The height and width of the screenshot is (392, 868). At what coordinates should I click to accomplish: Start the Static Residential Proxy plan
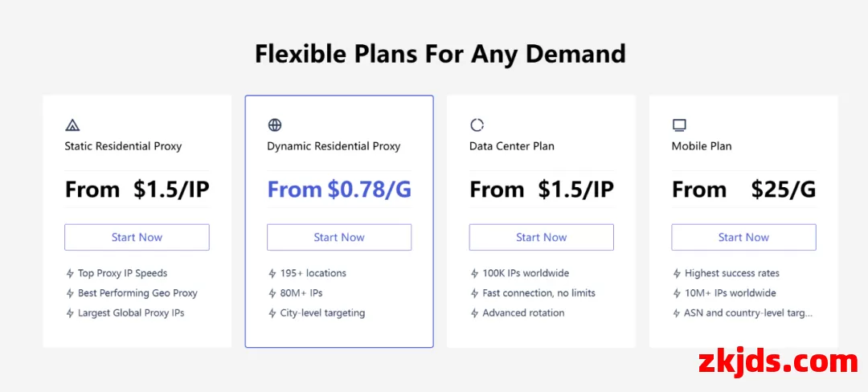[x=137, y=237]
